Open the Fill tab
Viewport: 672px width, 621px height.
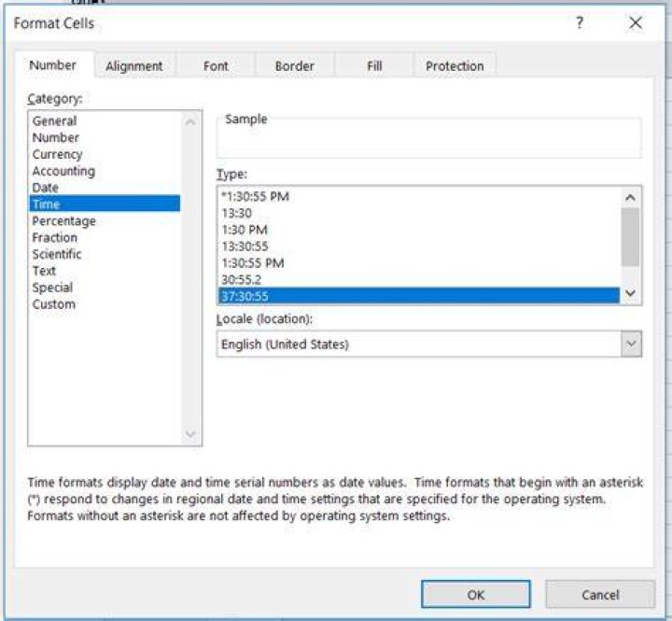pyautogui.click(x=374, y=66)
